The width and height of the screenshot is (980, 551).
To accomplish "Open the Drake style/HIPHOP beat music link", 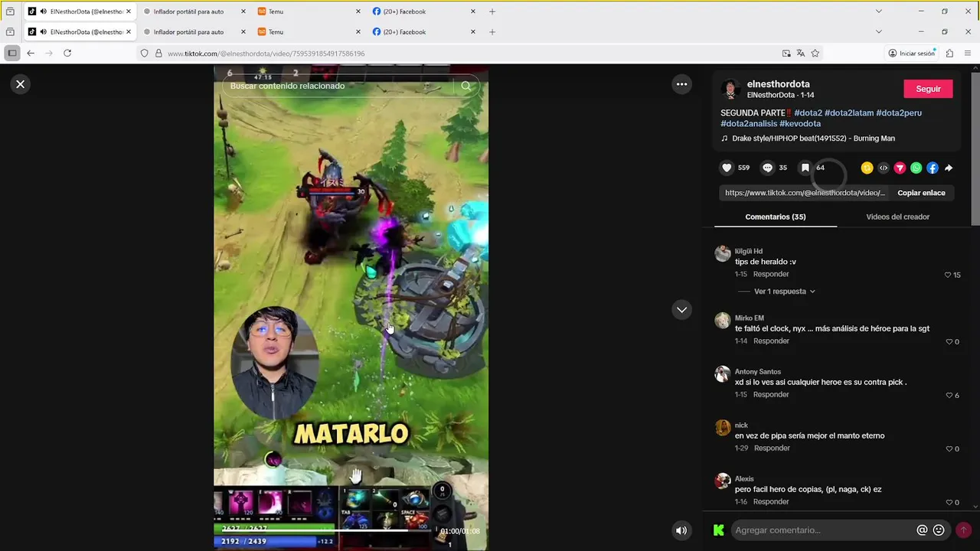I will point(813,139).
